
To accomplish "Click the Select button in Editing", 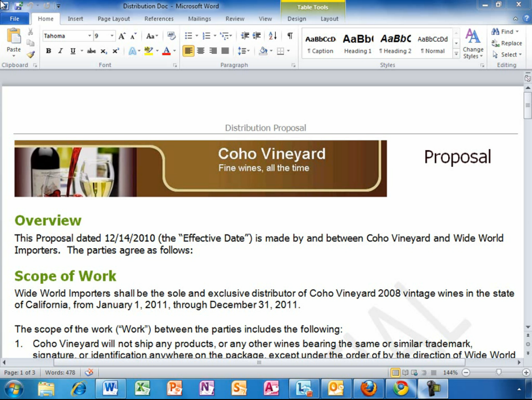I will [507, 55].
